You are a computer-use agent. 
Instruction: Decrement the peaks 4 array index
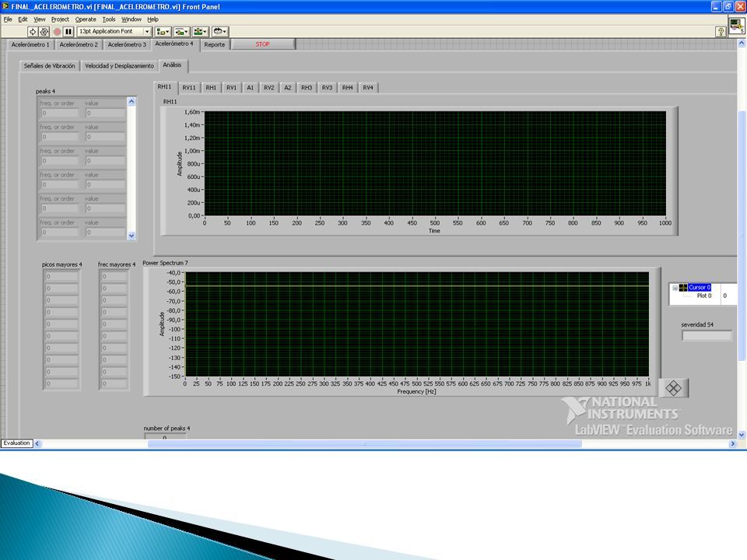pyautogui.click(x=132, y=235)
